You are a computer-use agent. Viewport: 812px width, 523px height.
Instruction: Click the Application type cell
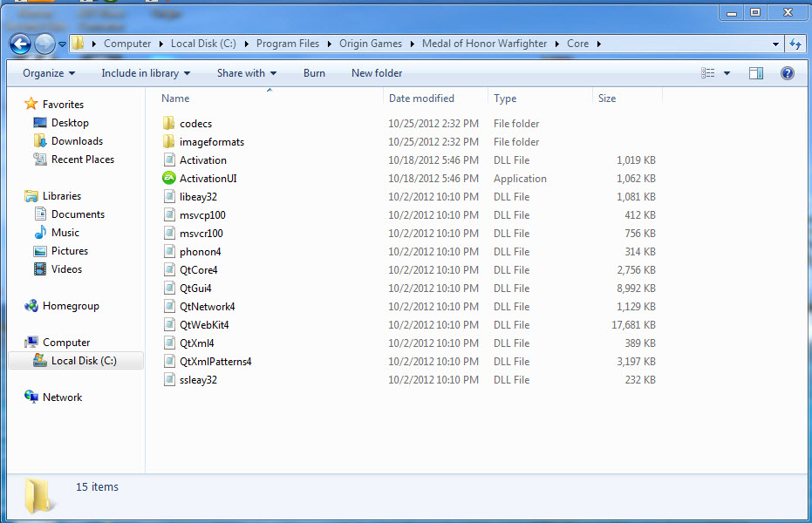click(520, 179)
